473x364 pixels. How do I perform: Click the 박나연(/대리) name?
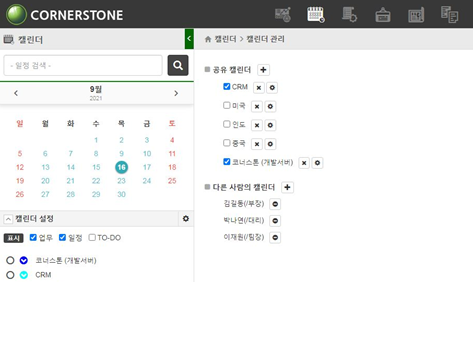point(244,220)
